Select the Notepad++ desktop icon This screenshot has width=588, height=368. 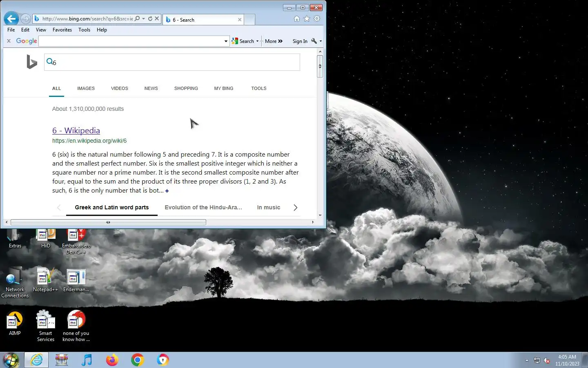coord(45,280)
